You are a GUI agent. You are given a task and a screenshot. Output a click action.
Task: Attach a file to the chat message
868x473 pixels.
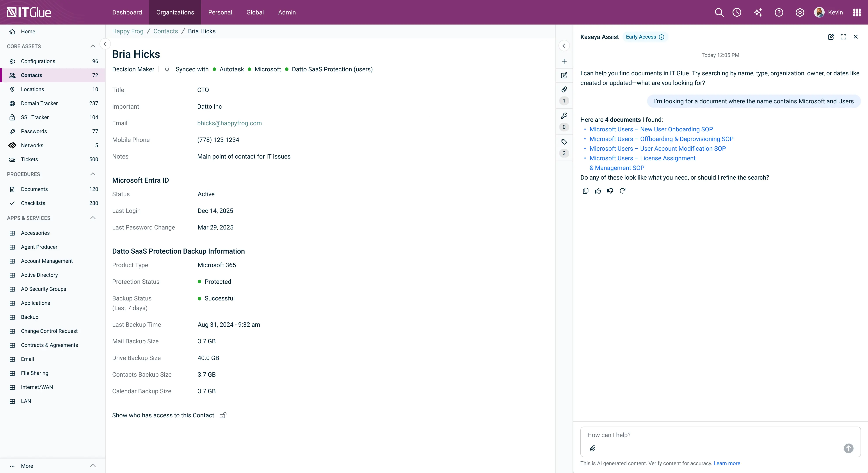coord(593,448)
